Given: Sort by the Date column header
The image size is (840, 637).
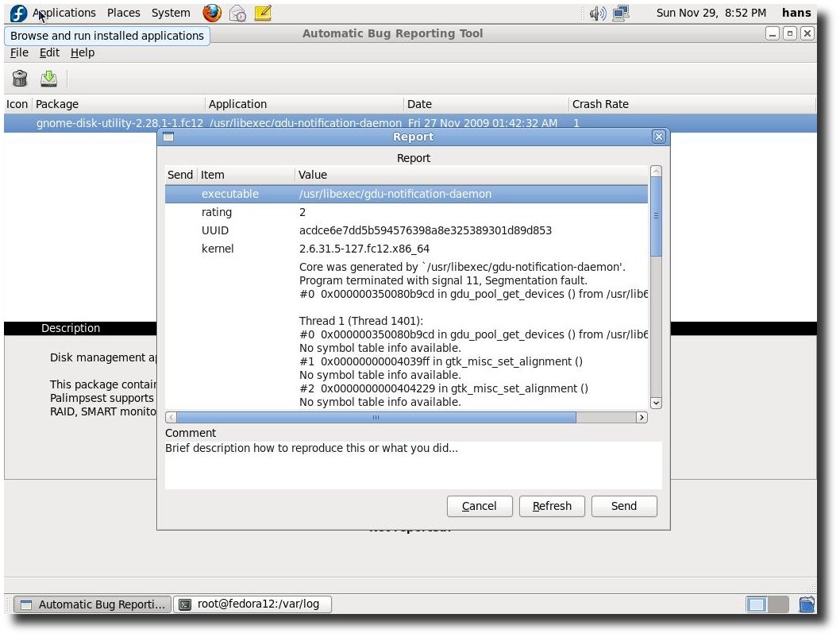Looking at the screenshot, I should point(486,104).
